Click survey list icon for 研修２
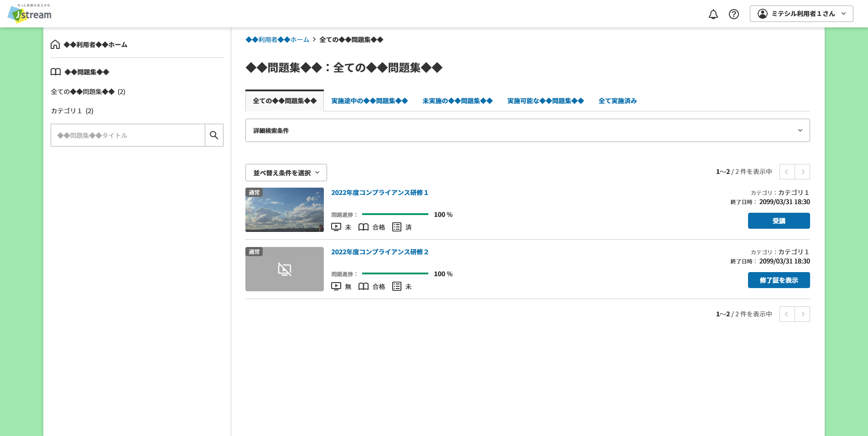Viewport: 868px width, 436px height. pyautogui.click(x=397, y=286)
